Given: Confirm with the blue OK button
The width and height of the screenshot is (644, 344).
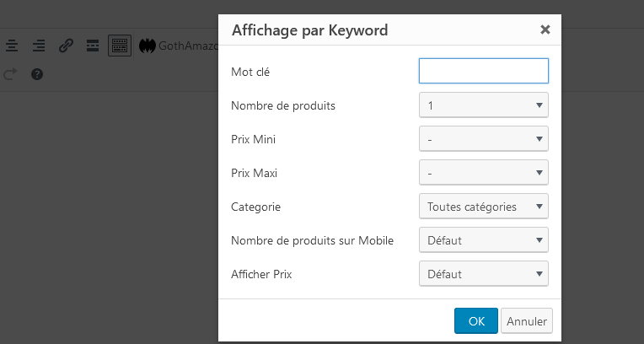Looking at the screenshot, I should coord(476,321).
